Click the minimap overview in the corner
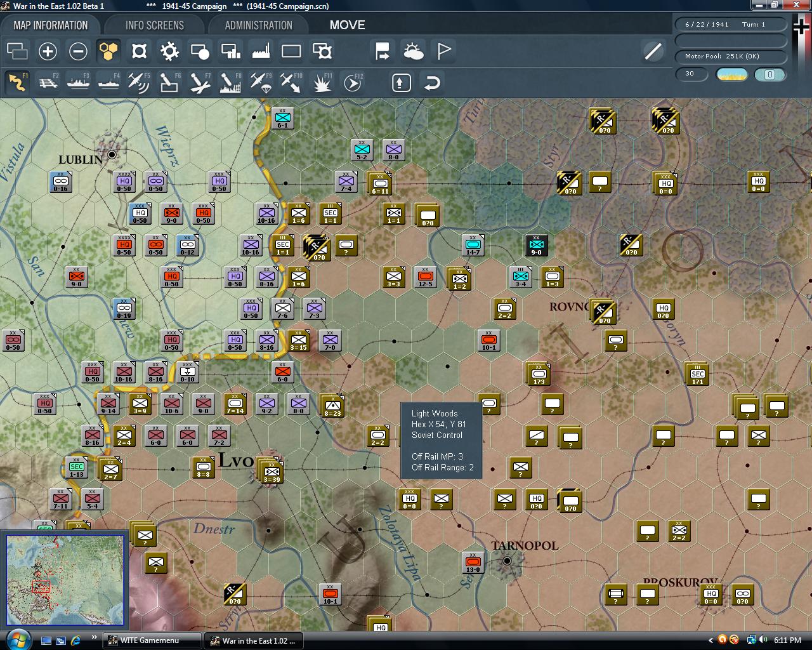 pos(65,581)
